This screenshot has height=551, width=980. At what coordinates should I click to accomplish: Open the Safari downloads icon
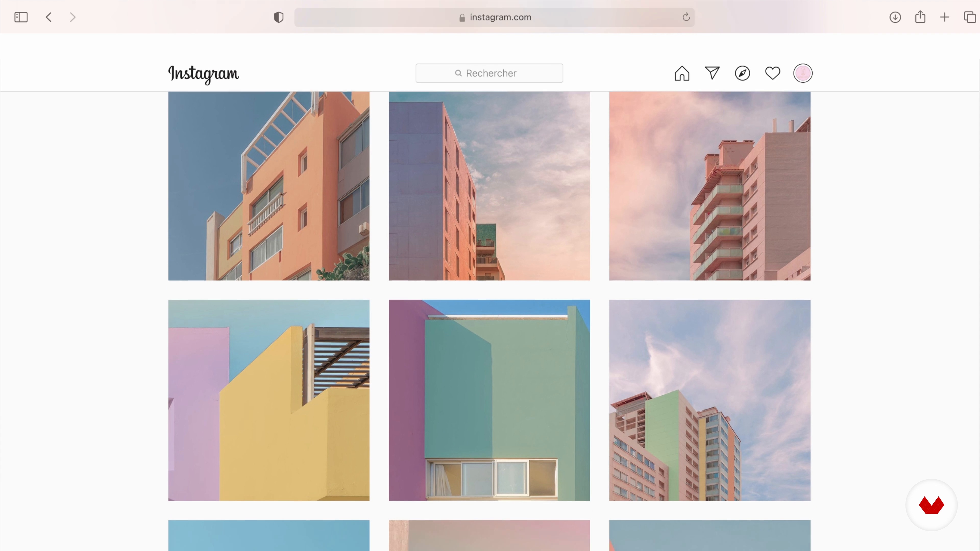point(895,17)
